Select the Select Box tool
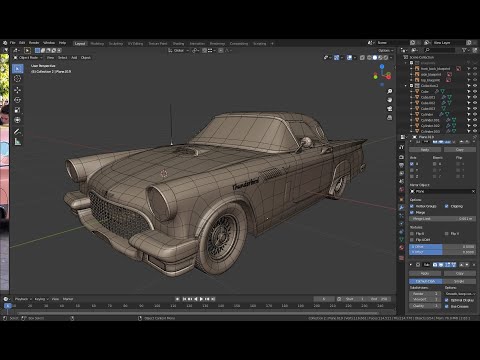This screenshot has height=360, width=480. pyautogui.click(x=18, y=68)
